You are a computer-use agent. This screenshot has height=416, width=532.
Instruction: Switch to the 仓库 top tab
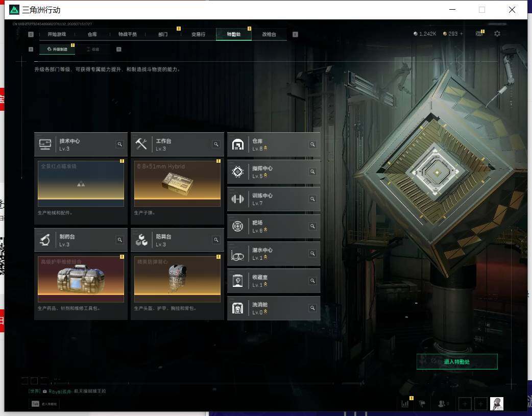click(x=92, y=34)
